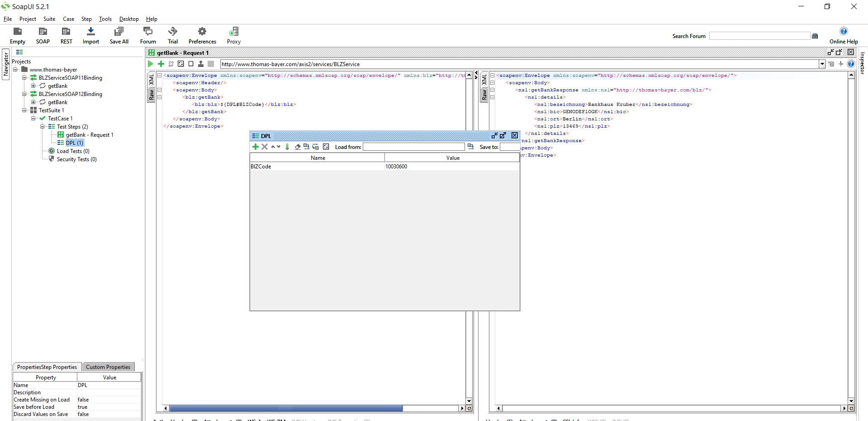868x421 pixels.
Task: Switch request editor to Raw view tab
Action: 152,95
